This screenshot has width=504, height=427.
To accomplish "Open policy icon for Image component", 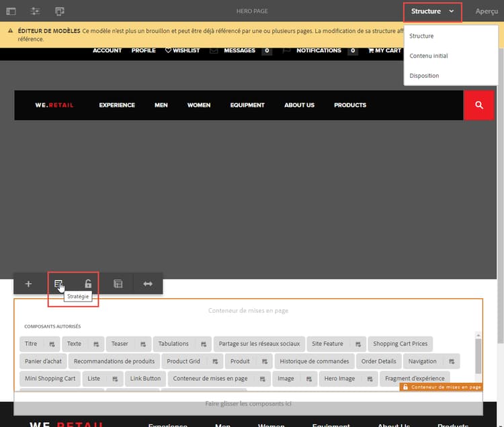I will click(x=309, y=379).
